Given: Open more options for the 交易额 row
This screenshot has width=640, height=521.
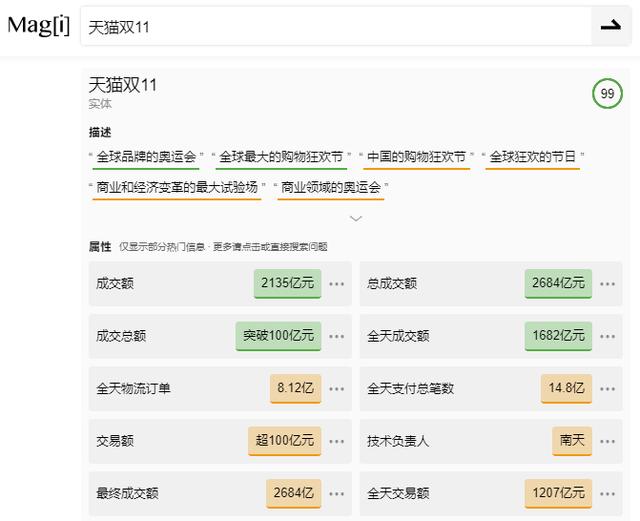Looking at the screenshot, I should (337, 441).
